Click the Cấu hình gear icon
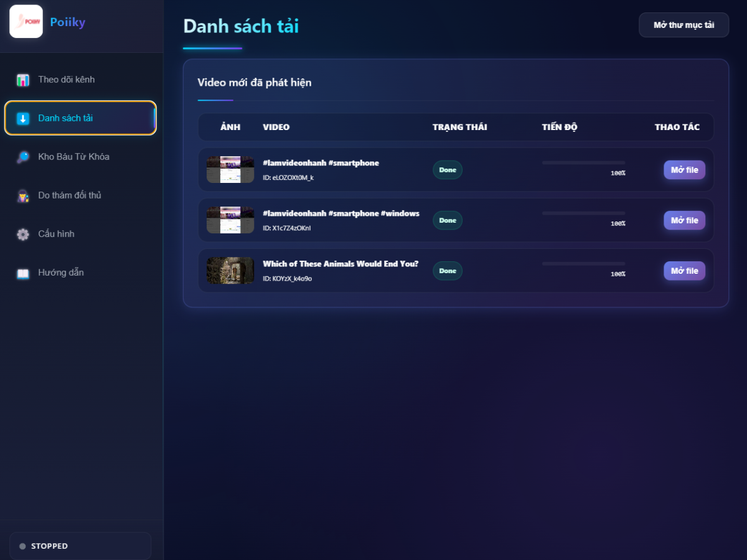This screenshot has height=560, width=747. click(23, 234)
